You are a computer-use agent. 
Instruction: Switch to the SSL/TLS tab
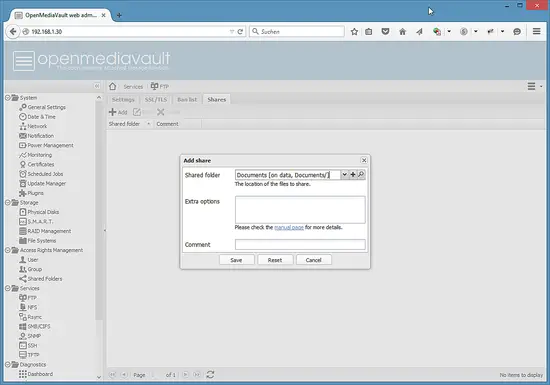156,100
